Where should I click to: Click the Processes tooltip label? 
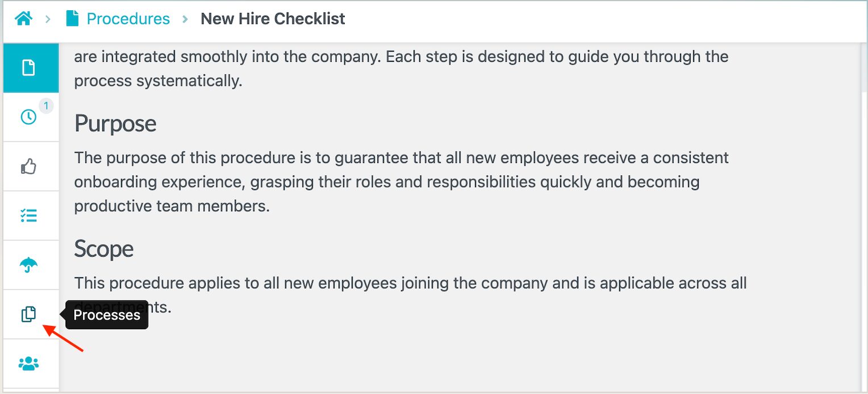coord(107,315)
